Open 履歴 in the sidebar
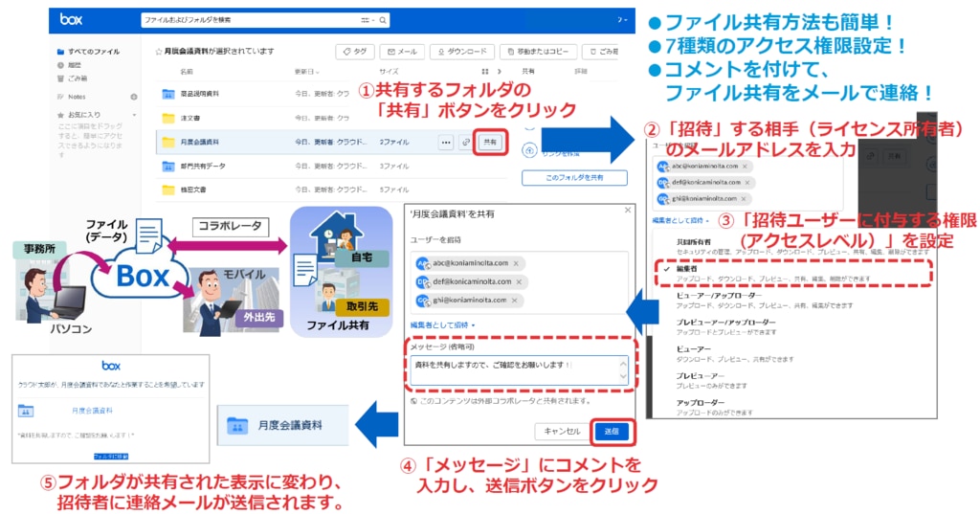Image resolution: width=980 pixels, height=514 pixels. point(69,65)
